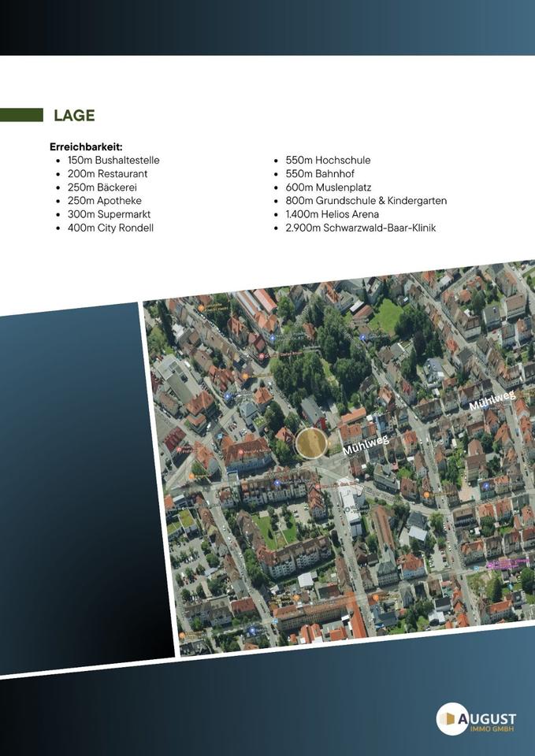Click the 800m Grundschule & Kindergarten entry
Viewport: 535px width, 756px height.
(366, 201)
